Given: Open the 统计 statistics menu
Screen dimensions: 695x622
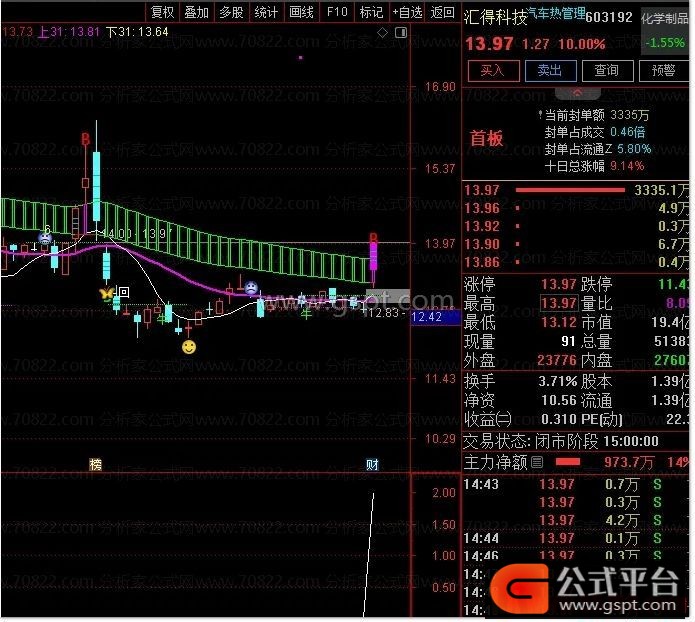Looking at the screenshot, I should pyautogui.click(x=266, y=12).
